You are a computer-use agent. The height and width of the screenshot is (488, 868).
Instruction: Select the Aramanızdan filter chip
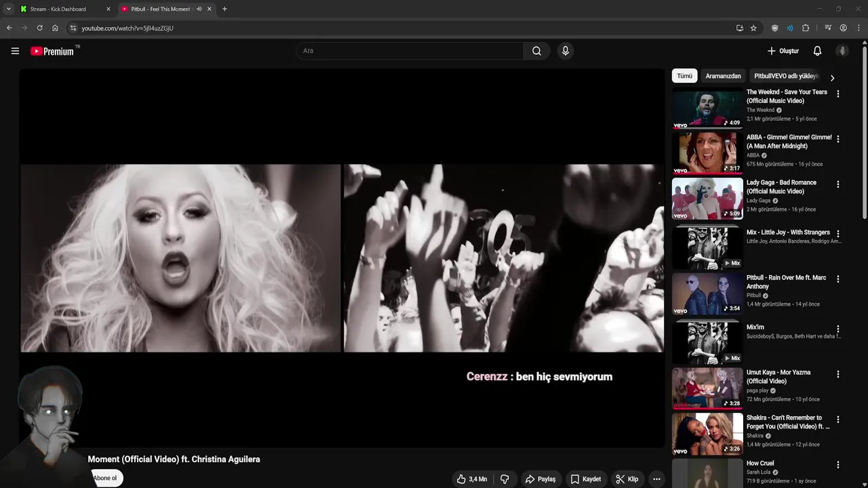pos(723,76)
